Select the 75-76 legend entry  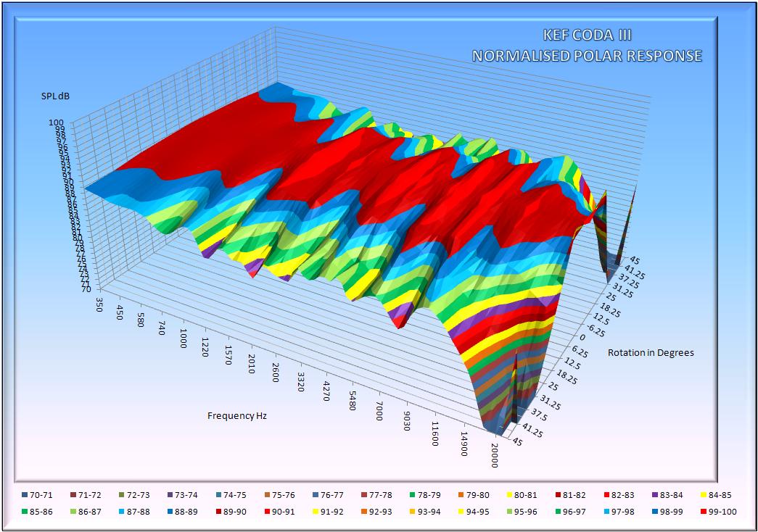[279, 495]
